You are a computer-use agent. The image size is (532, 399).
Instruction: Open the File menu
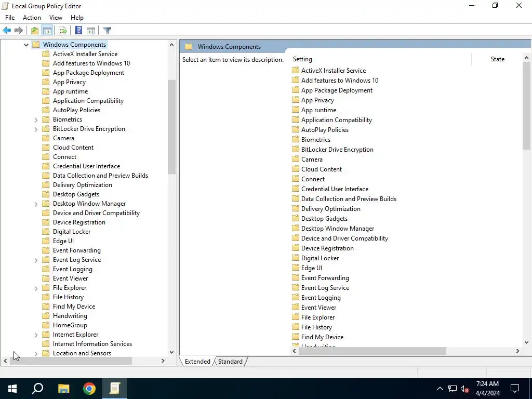coord(10,18)
